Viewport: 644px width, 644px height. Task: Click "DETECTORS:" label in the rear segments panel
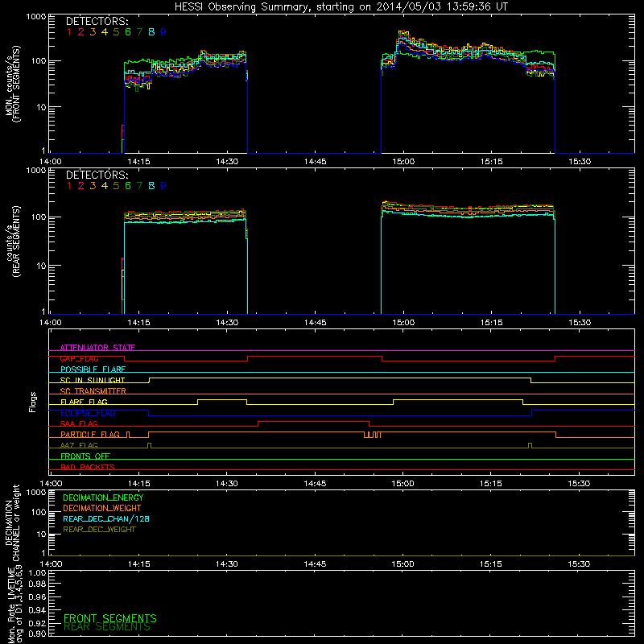[x=97, y=175]
